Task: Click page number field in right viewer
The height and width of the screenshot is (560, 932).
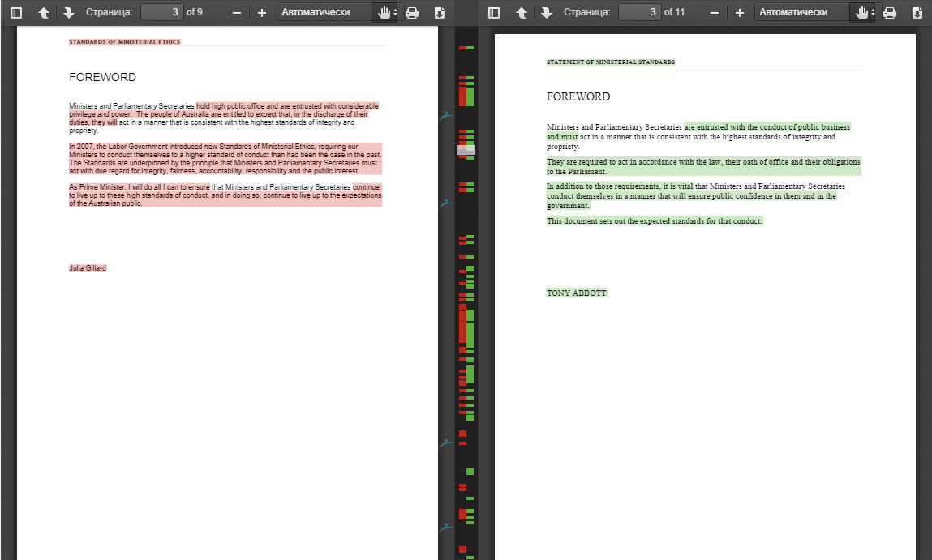Action: [x=639, y=12]
